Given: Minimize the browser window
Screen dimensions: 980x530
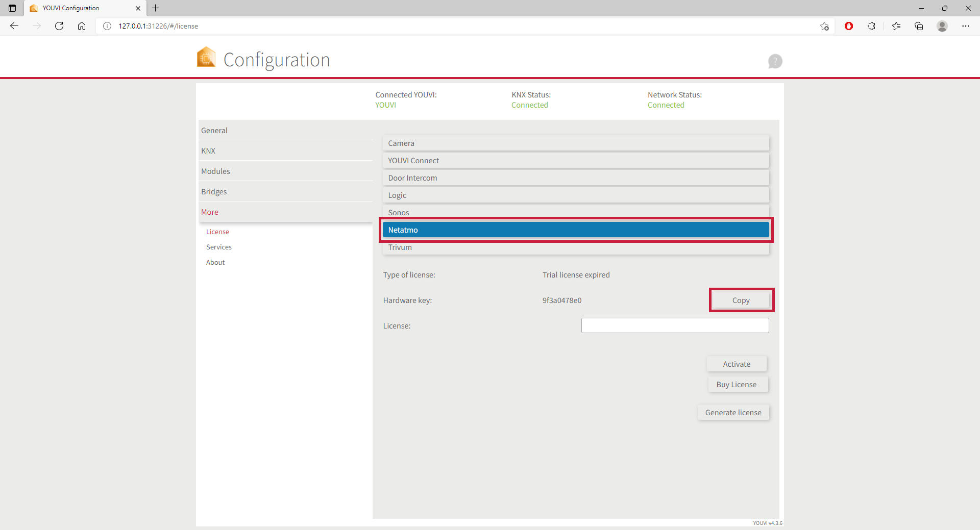Looking at the screenshot, I should pos(921,8).
